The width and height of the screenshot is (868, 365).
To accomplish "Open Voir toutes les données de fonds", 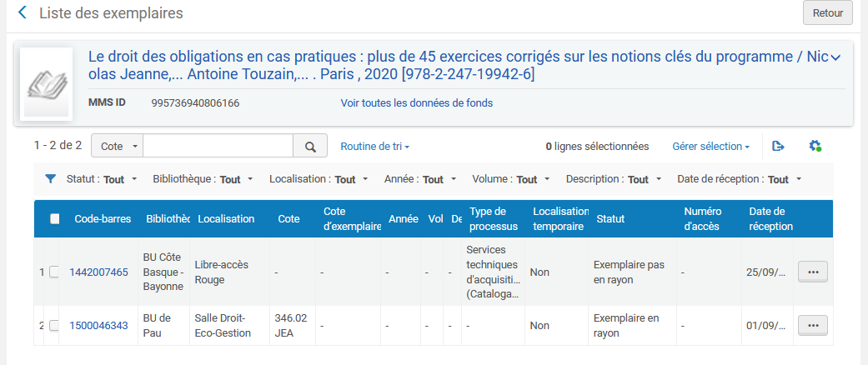I will [416, 103].
